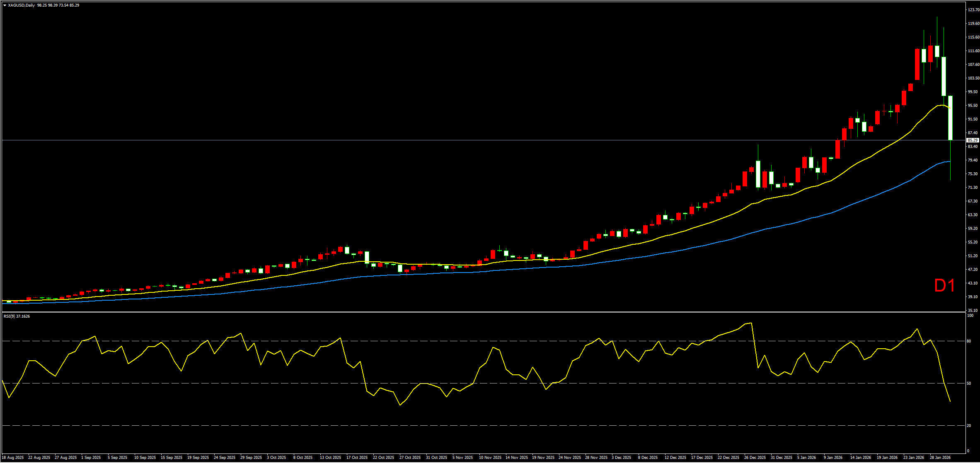Click the 13 Oct 2025 date label
Image resolution: width=980 pixels, height=463 pixels.
click(x=330, y=458)
